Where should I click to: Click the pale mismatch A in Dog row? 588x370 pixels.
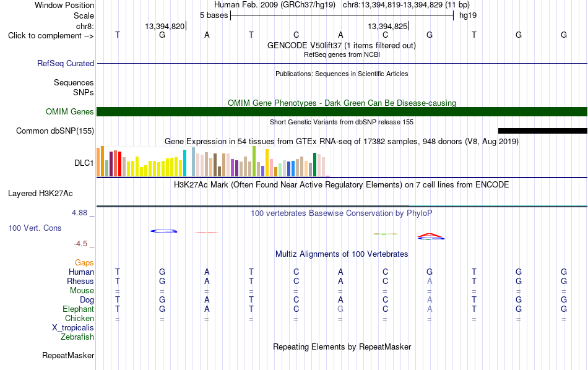click(x=430, y=299)
